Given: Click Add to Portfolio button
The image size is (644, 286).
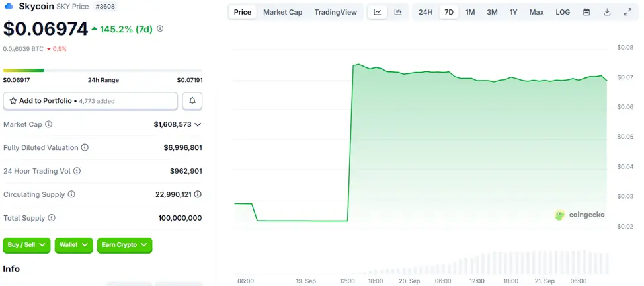Looking at the screenshot, I should [x=91, y=101].
